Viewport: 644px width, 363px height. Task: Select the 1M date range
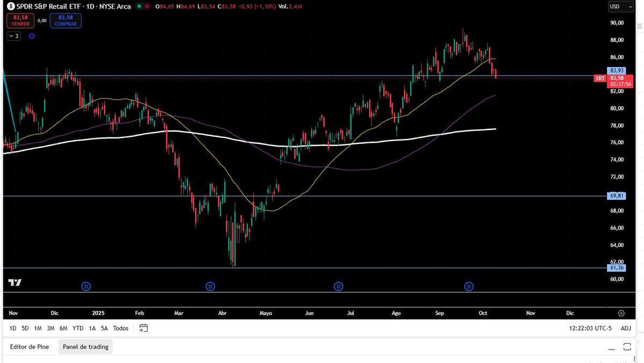[x=38, y=328]
